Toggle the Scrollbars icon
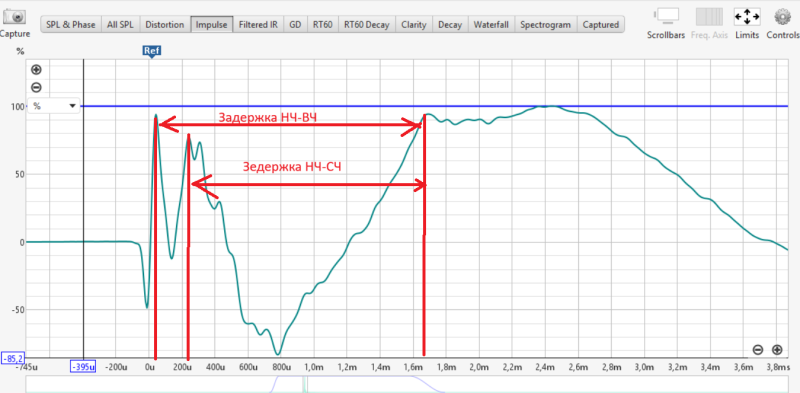Viewport: 800px width, 393px height. 666,16
